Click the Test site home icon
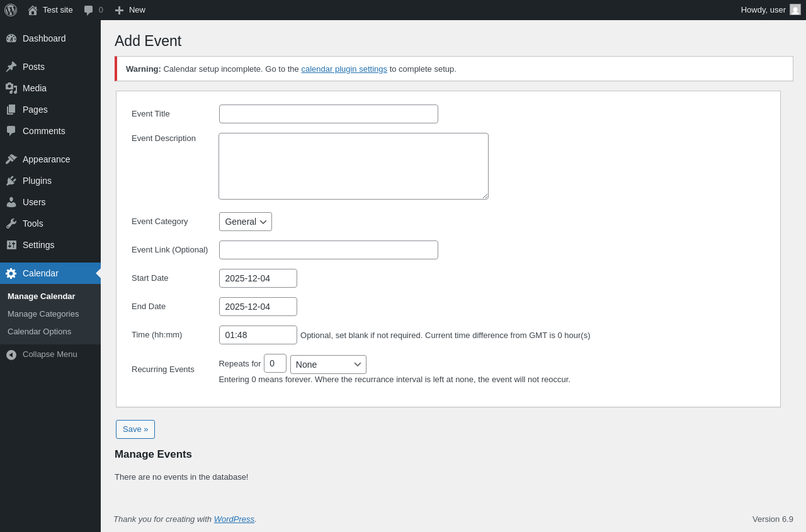 coord(33,10)
